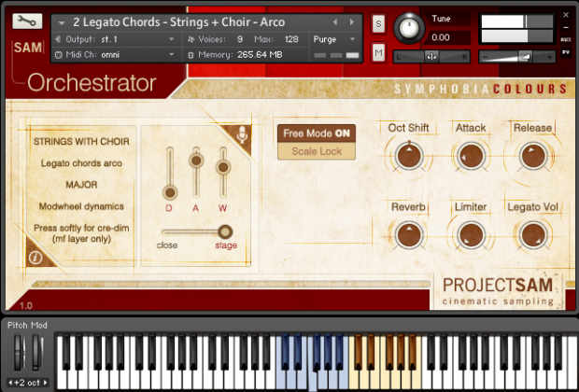Open the wrench instrument edit icon
Viewport: 579px width, 392px height.
(x=27, y=21)
